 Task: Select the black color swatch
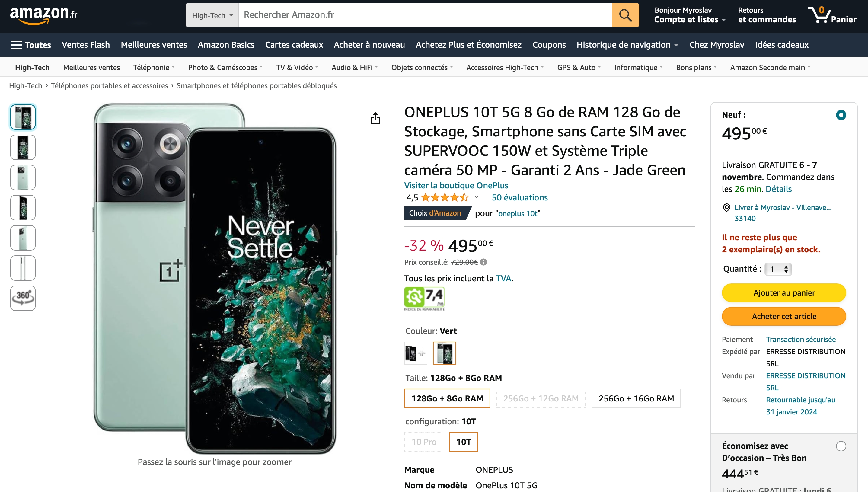[x=416, y=353]
